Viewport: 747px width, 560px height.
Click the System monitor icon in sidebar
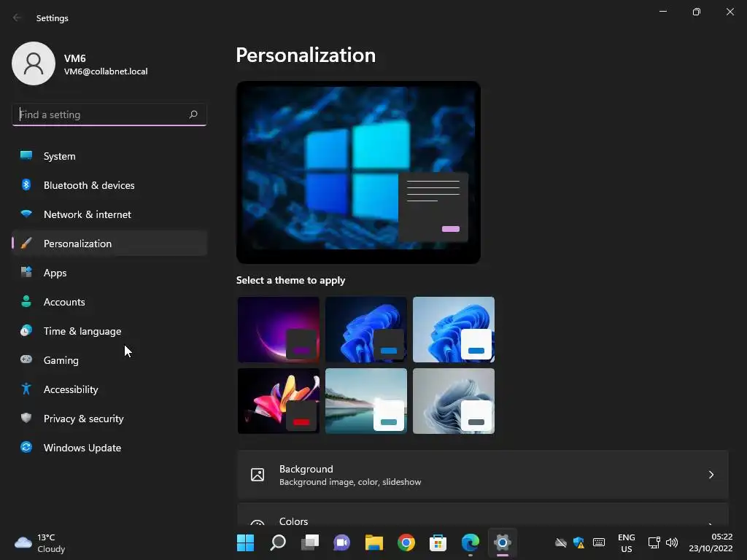pos(26,155)
